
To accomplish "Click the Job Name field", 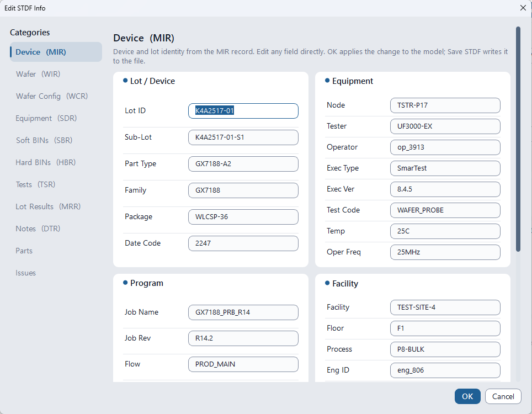I will 243,312.
